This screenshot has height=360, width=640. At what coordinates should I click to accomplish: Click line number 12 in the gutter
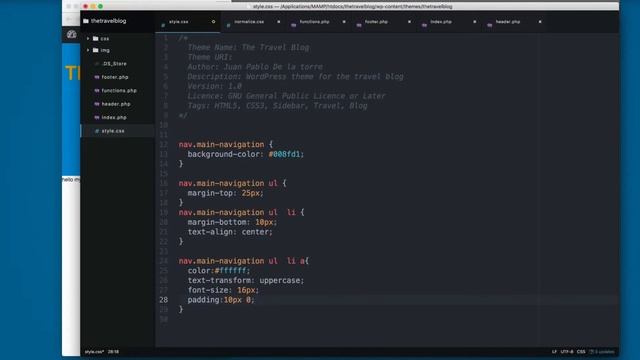click(163, 144)
